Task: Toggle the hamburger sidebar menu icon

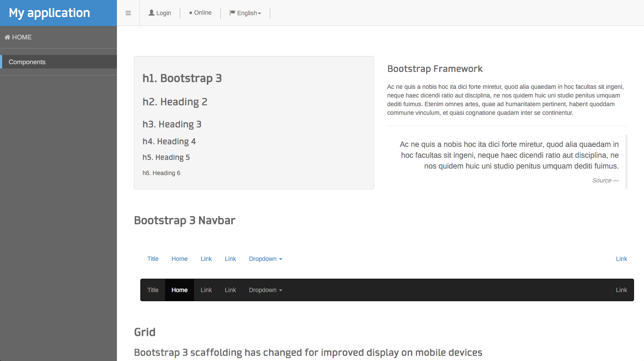Action: click(x=128, y=13)
